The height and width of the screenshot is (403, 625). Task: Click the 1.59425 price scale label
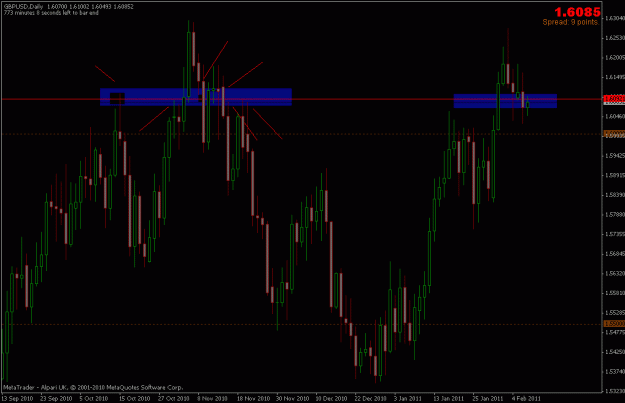click(x=615, y=155)
